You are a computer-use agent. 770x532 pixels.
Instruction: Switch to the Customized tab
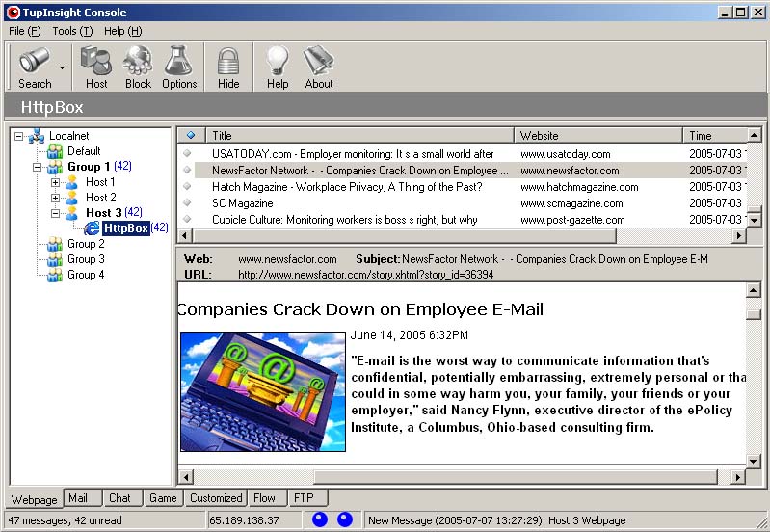pyautogui.click(x=216, y=498)
